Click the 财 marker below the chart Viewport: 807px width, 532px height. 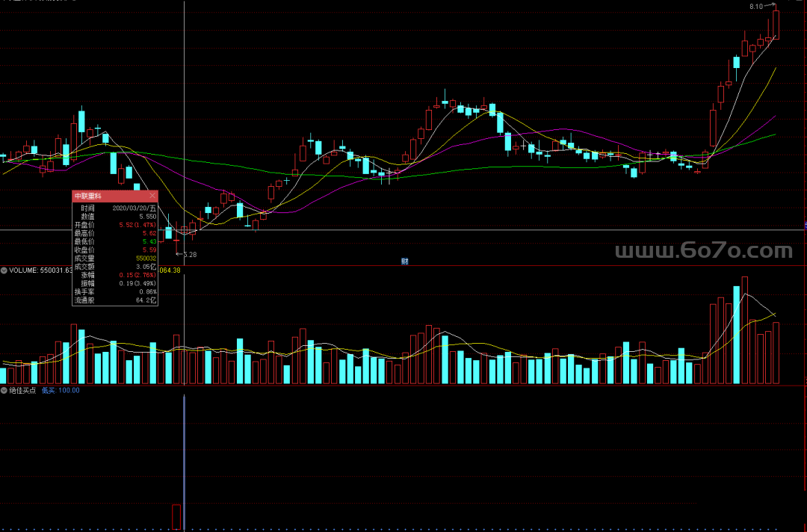[404, 261]
